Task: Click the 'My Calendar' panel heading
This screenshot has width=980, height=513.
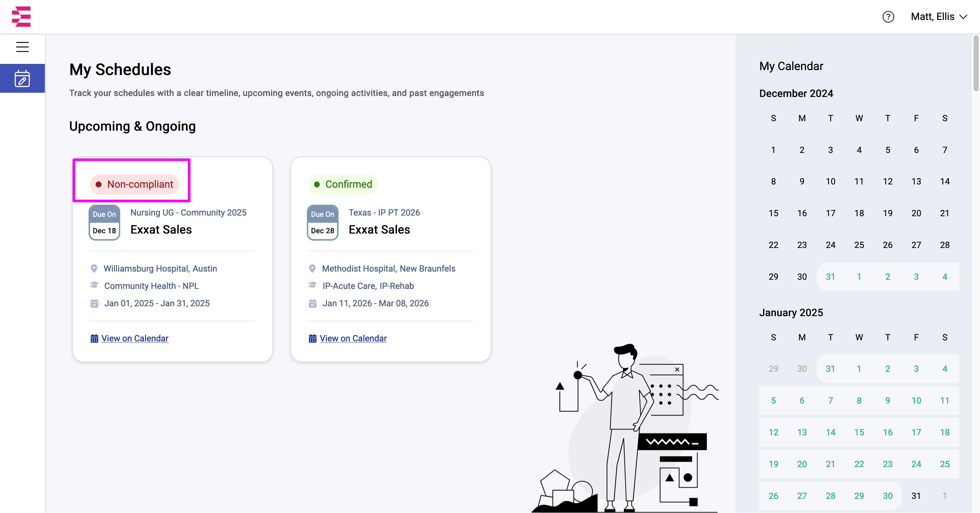Action: click(x=791, y=66)
